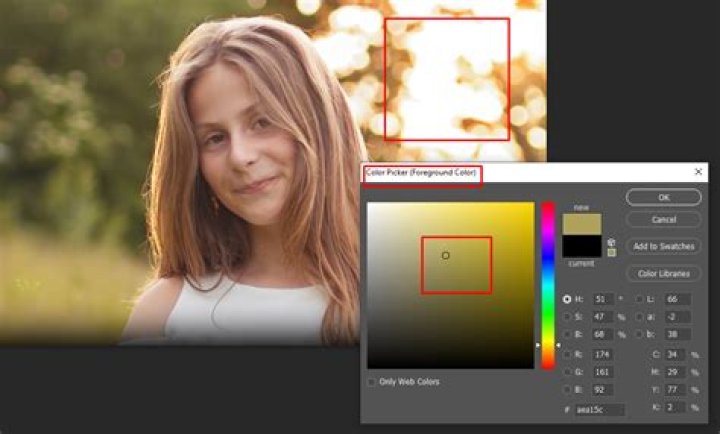Select the H hue radio button

tap(568, 298)
